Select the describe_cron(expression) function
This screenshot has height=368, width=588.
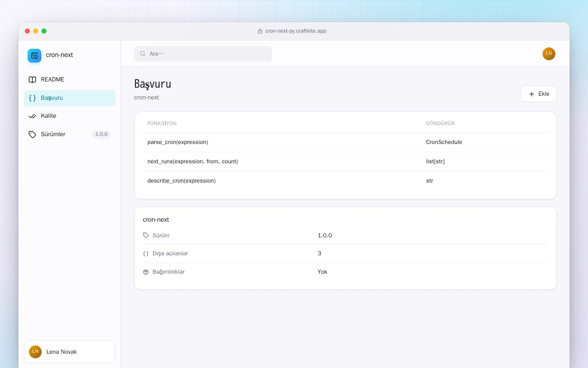[x=181, y=181]
